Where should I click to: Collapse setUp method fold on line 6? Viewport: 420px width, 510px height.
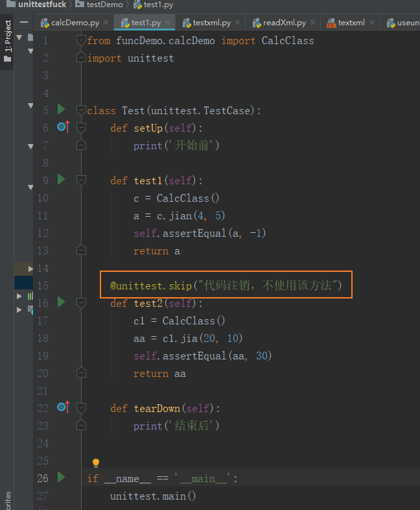pos(81,128)
